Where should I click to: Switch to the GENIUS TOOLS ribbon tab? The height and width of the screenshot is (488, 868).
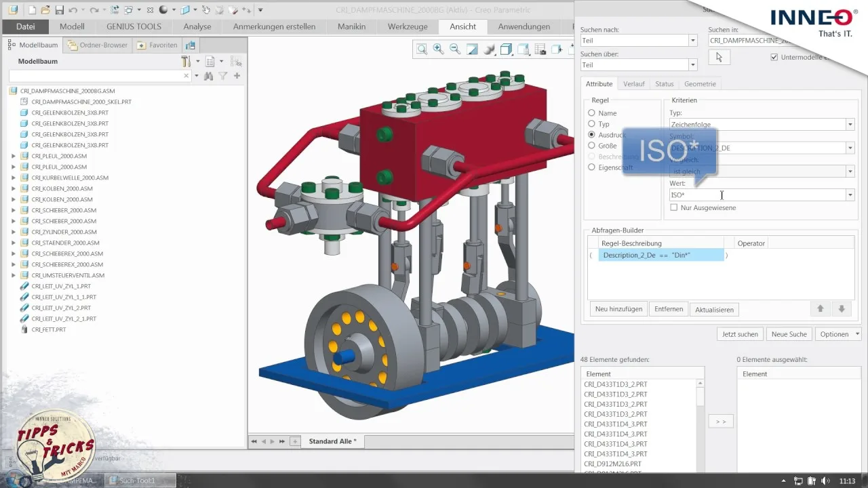tap(134, 26)
